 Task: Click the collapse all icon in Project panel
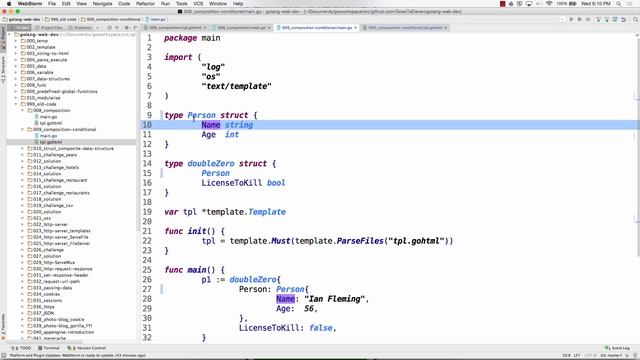pyautogui.click(x=117, y=28)
